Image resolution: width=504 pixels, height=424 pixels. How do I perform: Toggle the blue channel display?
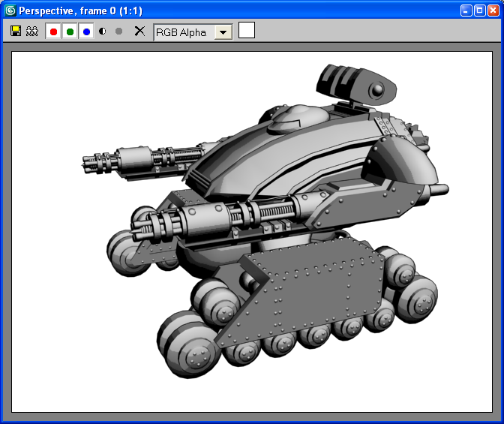(x=86, y=32)
